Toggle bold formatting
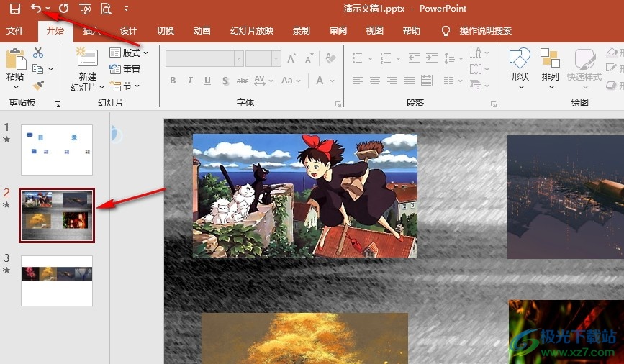This screenshot has width=624, height=364. click(x=173, y=81)
